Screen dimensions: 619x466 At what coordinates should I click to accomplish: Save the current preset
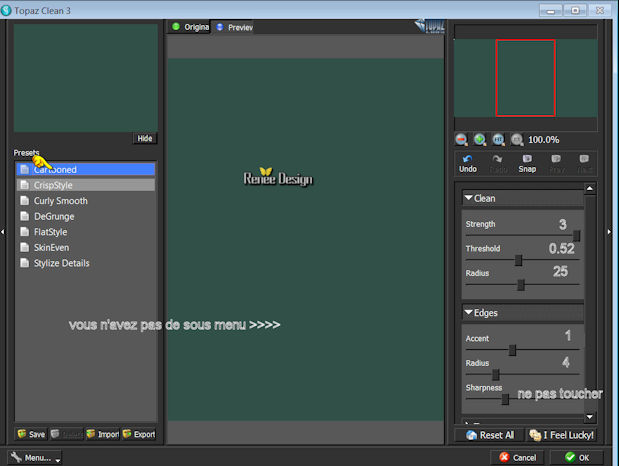(31, 434)
